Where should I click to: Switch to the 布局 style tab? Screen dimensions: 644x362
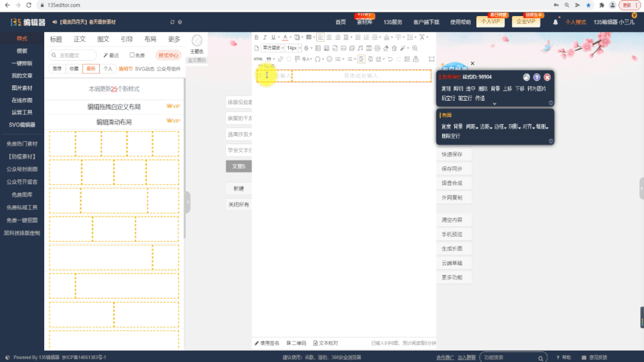[150, 39]
